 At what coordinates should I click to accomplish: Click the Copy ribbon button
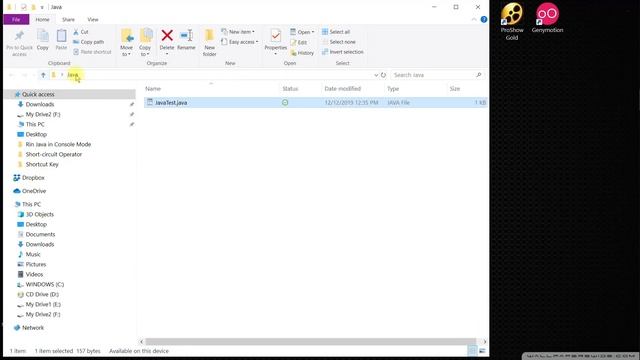(42, 40)
